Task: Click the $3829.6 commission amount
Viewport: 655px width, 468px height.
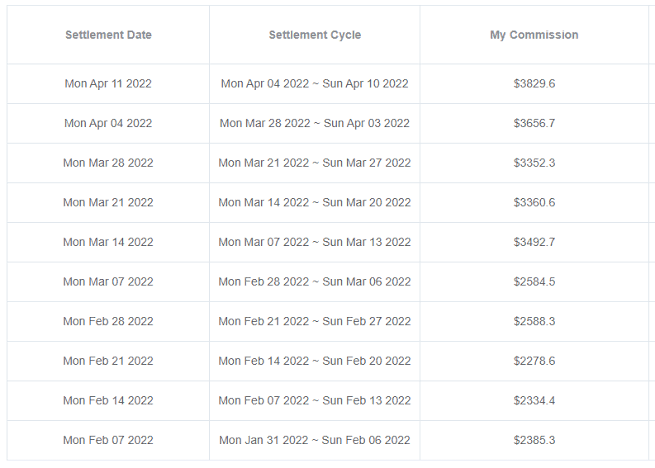Action: tap(534, 84)
